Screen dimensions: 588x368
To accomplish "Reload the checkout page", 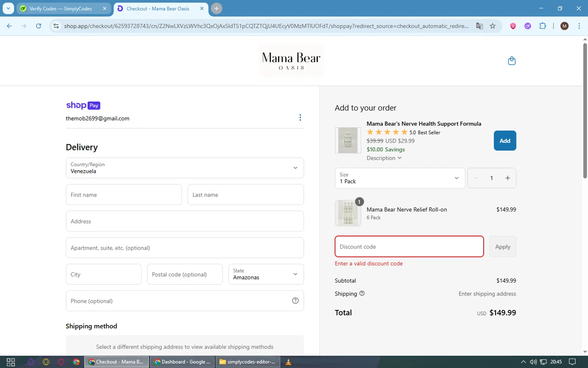I will pyautogui.click(x=38, y=26).
